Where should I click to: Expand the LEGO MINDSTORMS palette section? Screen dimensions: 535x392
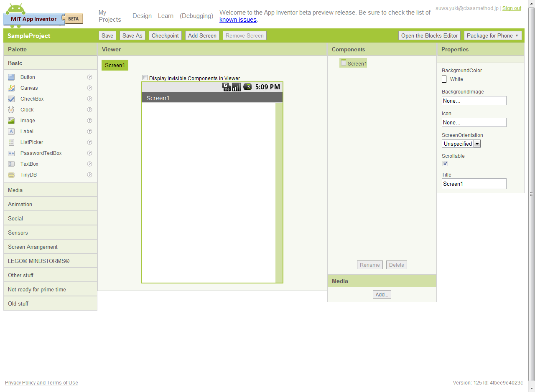pyautogui.click(x=50, y=261)
